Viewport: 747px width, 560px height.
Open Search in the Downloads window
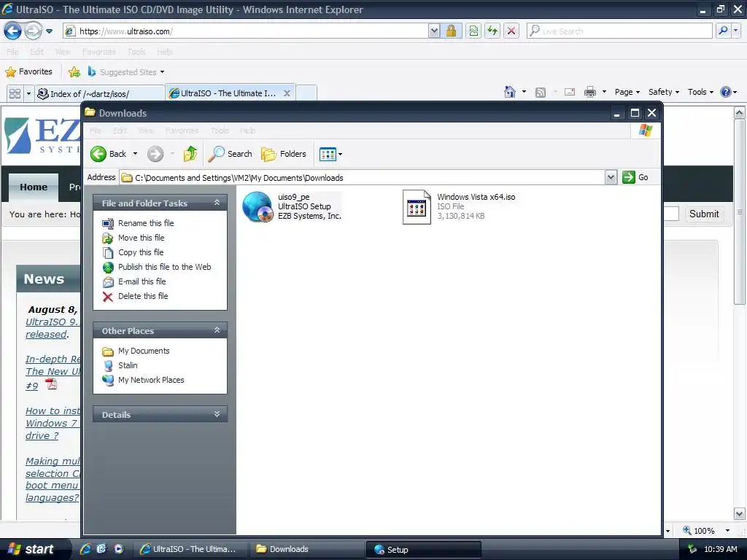(x=230, y=154)
